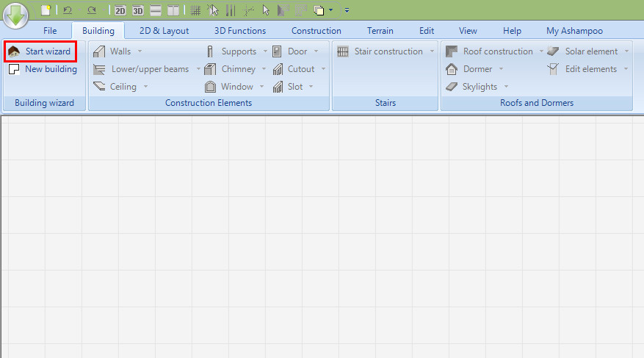Viewport: 644px width, 358px height.
Task: Open the Door dropdown arrow
Action: coord(316,51)
